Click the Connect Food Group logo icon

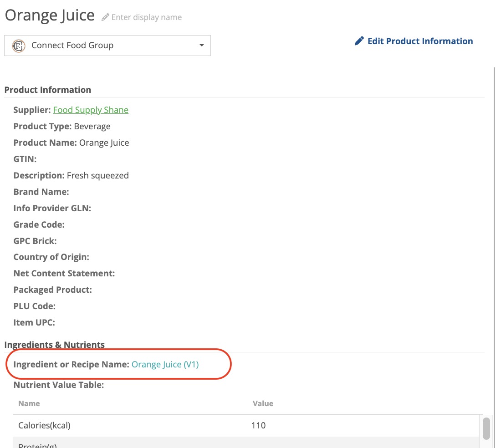tap(18, 46)
